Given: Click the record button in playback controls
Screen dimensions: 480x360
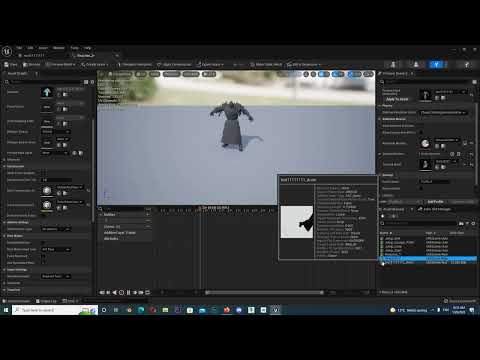Looking at the screenshot, I should click(122, 293).
